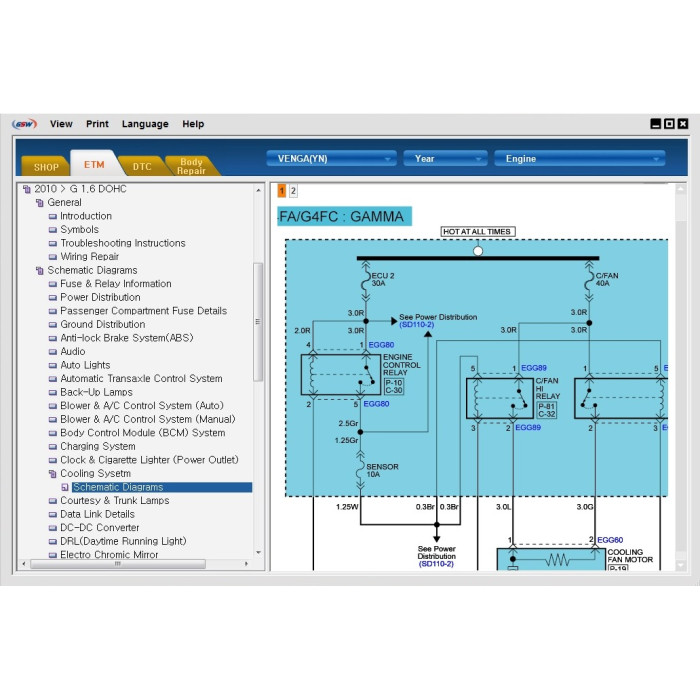This screenshot has width=700, height=700.
Task: Click the EGG60 connector link near fan motor
Action: pyautogui.click(x=610, y=540)
